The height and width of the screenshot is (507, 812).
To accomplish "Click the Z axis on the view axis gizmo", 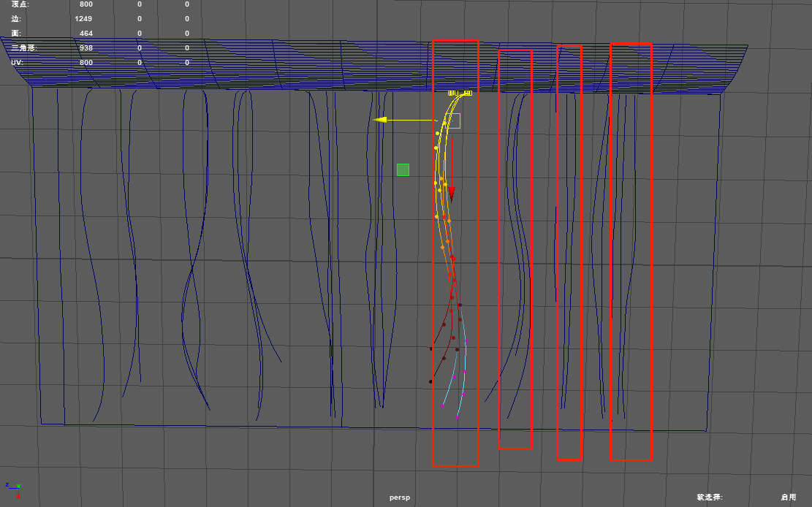I will 7,485.
